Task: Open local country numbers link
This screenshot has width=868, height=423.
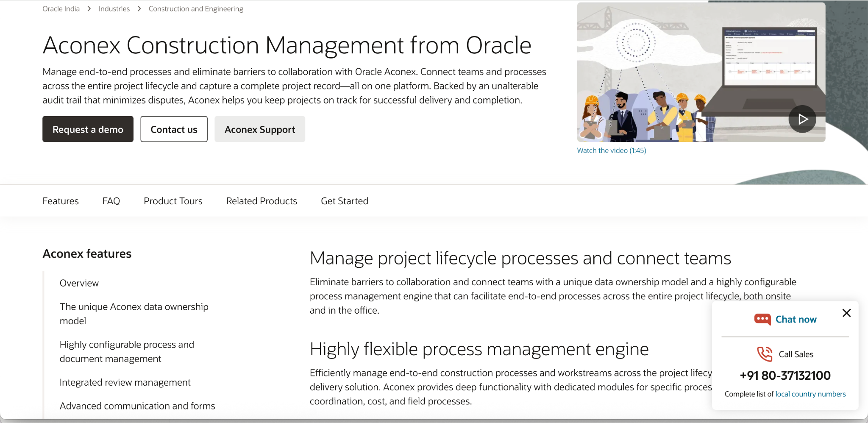Action: (810, 394)
